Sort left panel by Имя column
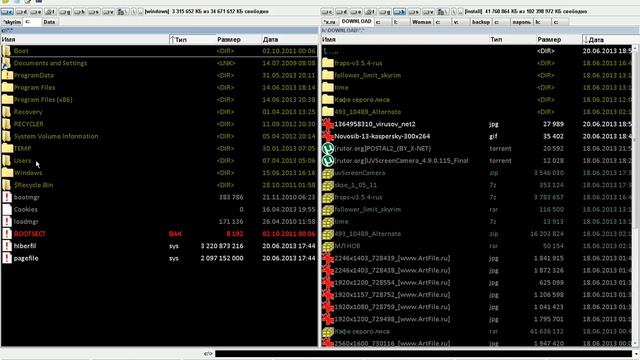 pyautogui.click(x=84, y=40)
